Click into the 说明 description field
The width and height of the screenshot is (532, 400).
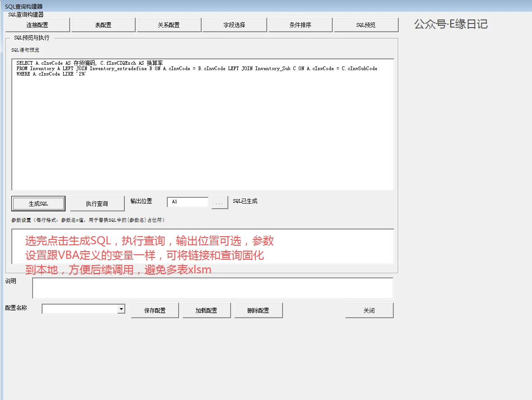click(213, 288)
